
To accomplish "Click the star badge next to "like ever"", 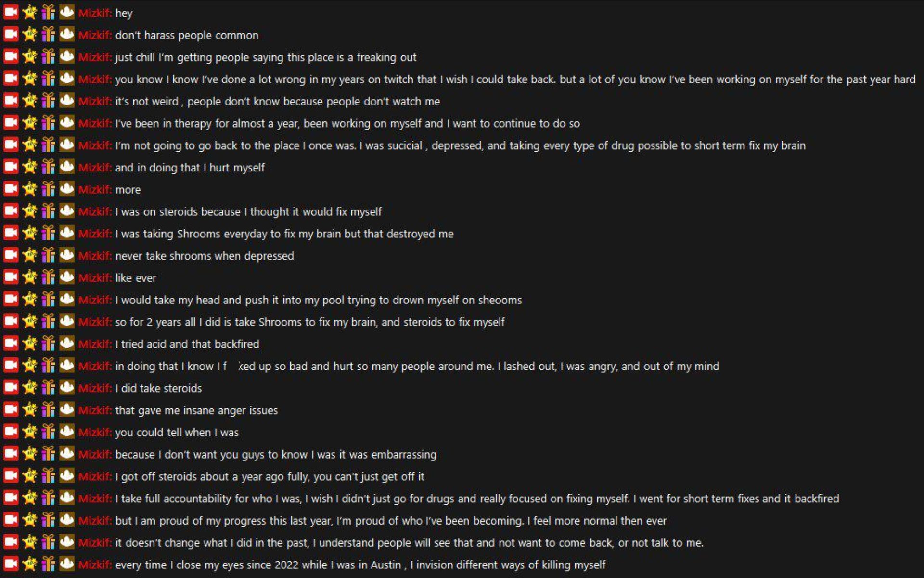I will [30, 278].
